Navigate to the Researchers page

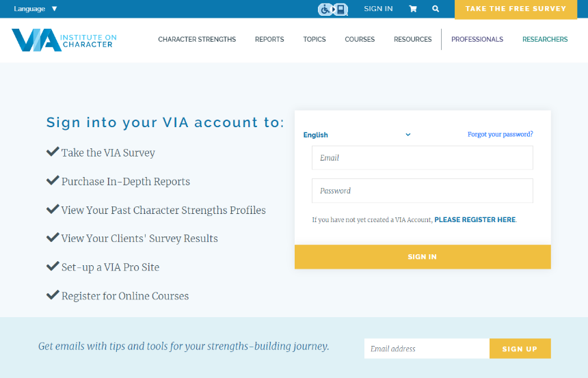tap(545, 40)
